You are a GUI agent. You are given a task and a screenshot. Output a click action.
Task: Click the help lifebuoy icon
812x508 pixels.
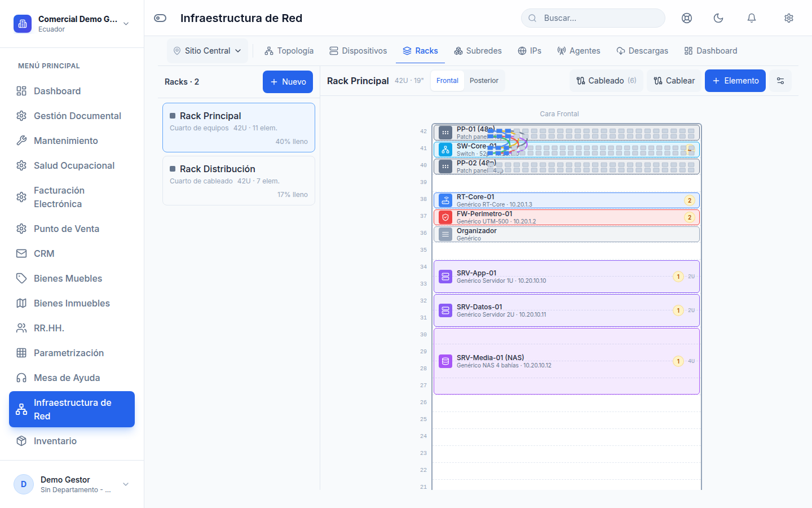tap(687, 18)
